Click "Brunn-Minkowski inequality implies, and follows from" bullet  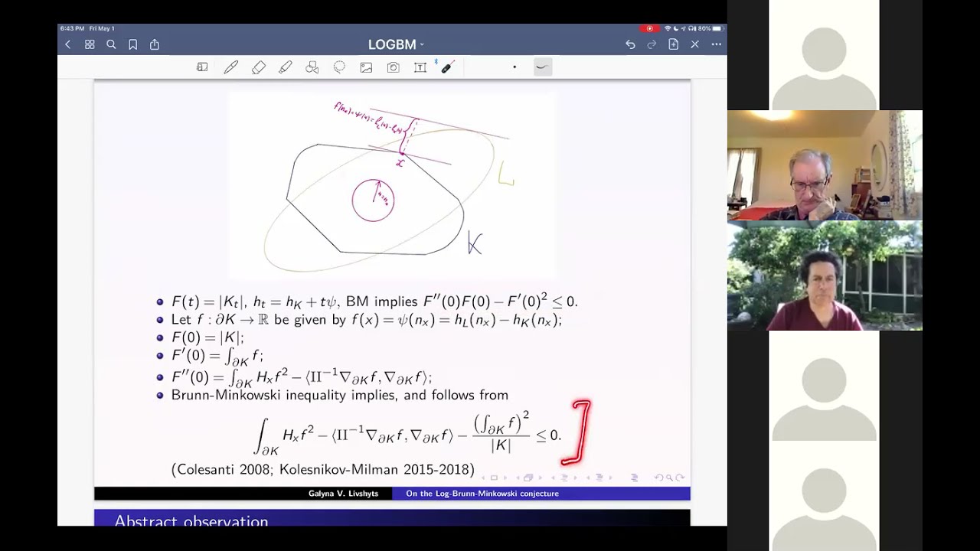(340, 395)
